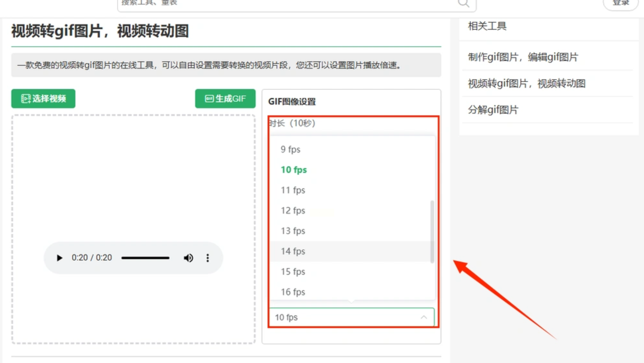
Task: Click the 生成GIF button
Action: point(225,99)
